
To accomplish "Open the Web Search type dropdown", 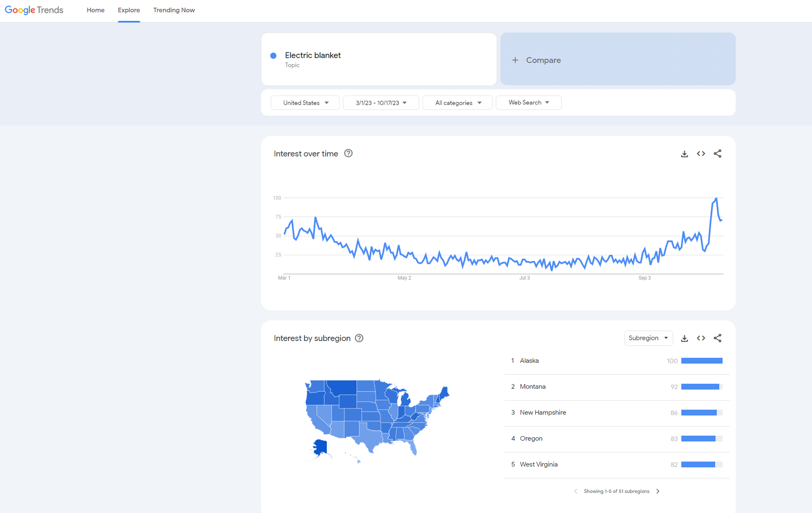I will tap(528, 103).
